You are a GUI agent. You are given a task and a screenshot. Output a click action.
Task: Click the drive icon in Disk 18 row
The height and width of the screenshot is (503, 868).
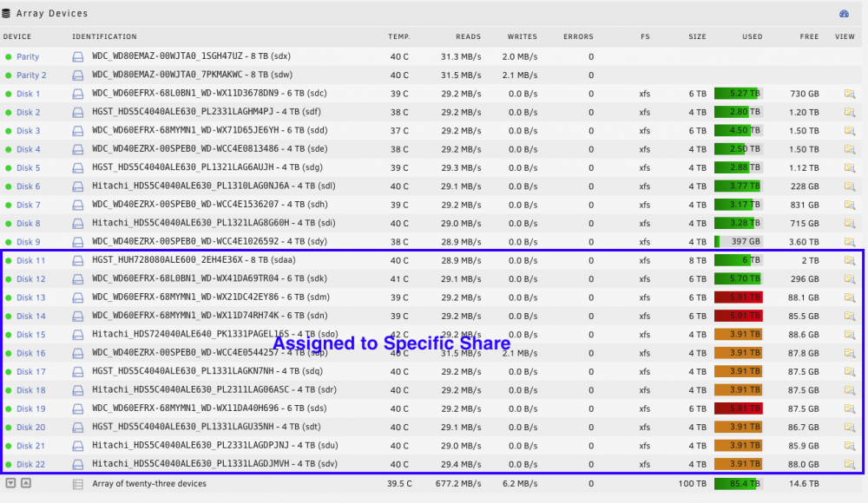point(78,390)
